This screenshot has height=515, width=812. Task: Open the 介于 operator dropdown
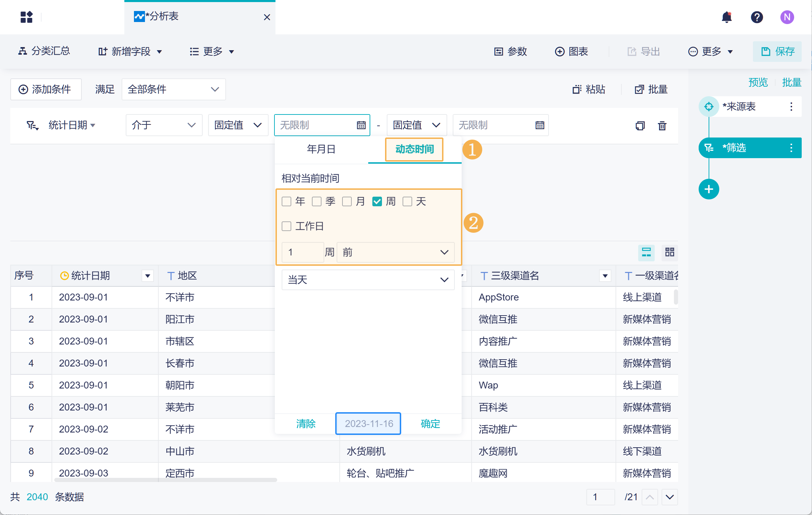[x=164, y=125]
